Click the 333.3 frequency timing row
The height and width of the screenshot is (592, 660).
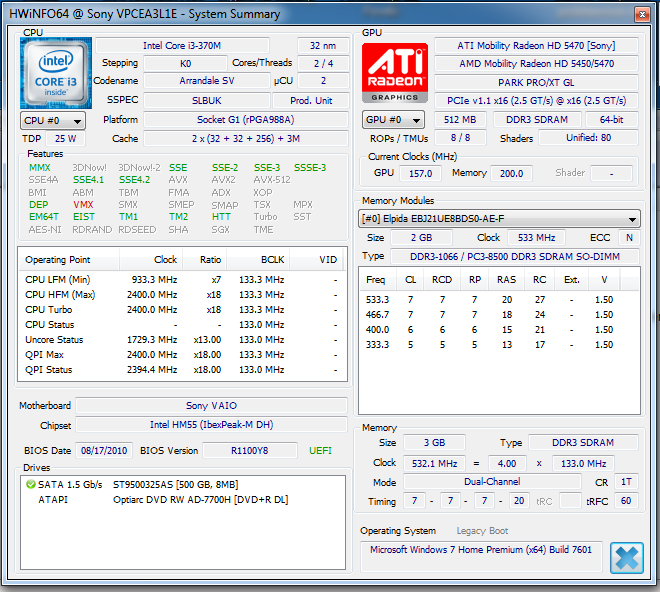tap(499, 345)
